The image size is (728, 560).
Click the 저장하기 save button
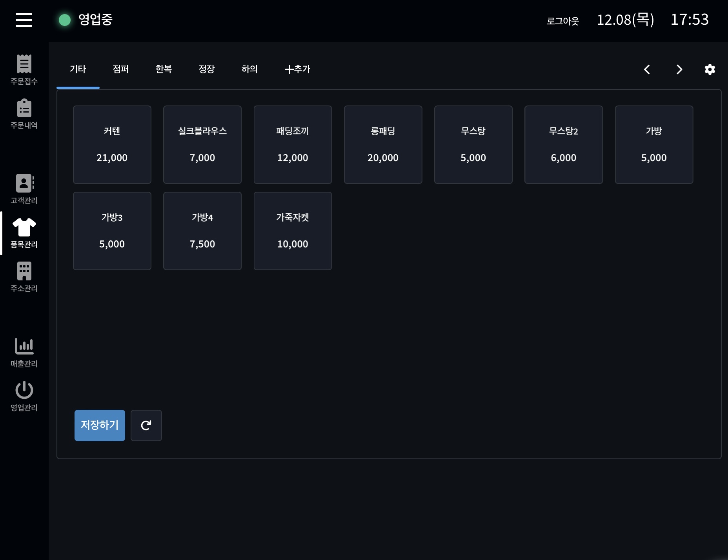(x=99, y=425)
